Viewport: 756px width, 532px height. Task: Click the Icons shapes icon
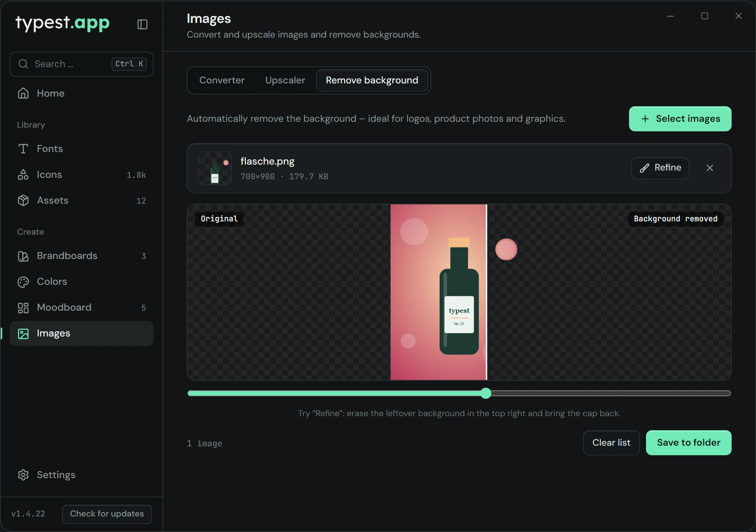[x=23, y=175]
